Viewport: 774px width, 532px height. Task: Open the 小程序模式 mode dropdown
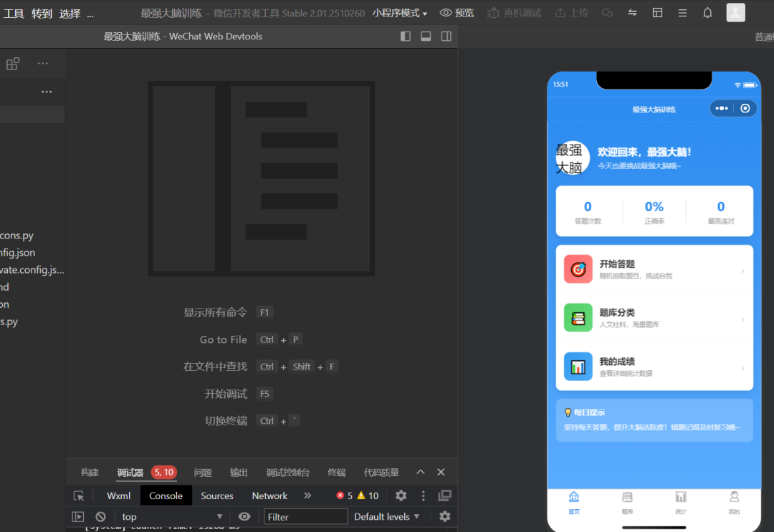pos(400,13)
